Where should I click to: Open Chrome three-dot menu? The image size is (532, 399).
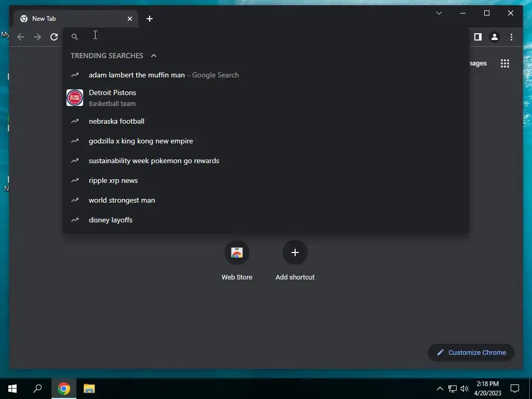point(511,37)
